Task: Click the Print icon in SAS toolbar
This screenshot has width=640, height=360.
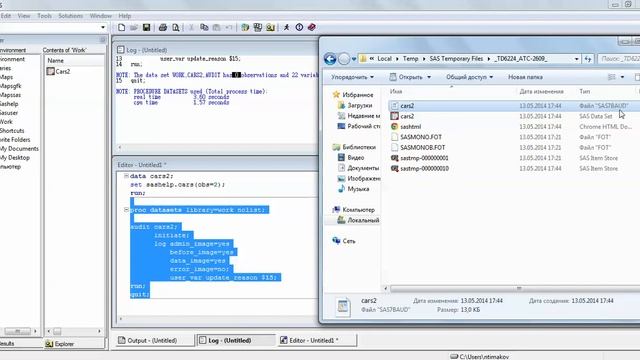Action: (163, 27)
